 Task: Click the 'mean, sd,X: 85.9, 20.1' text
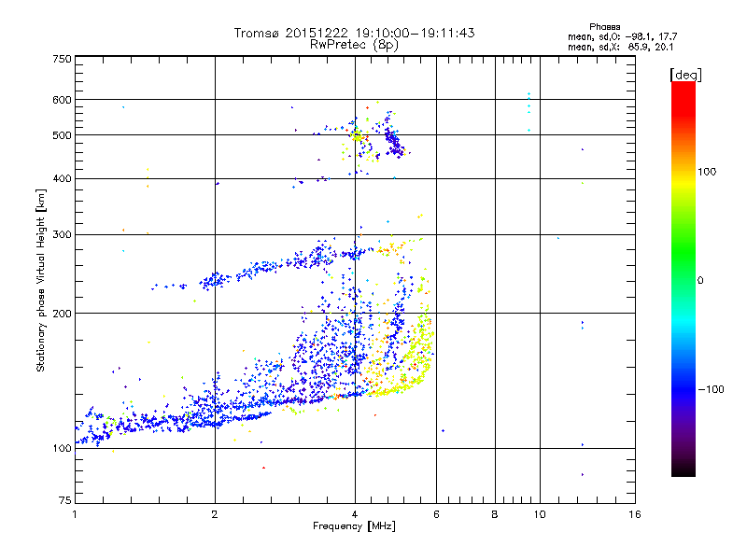[x=620, y=47]
